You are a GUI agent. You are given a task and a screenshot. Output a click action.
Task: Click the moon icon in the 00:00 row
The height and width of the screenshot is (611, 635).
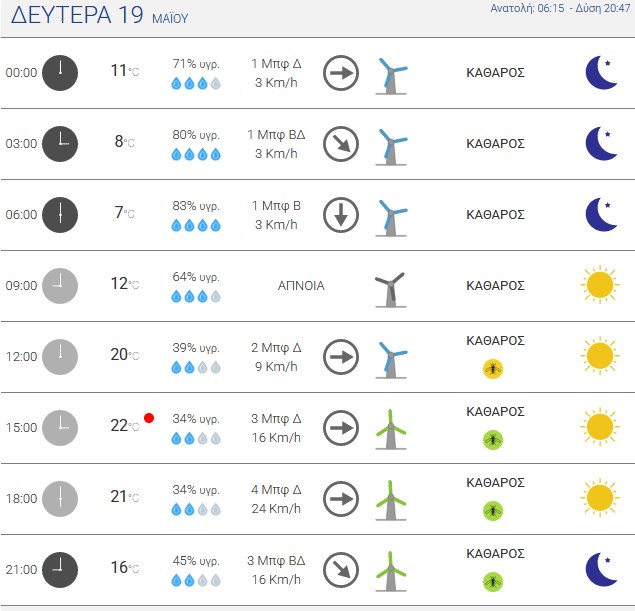tap(601, 72)
